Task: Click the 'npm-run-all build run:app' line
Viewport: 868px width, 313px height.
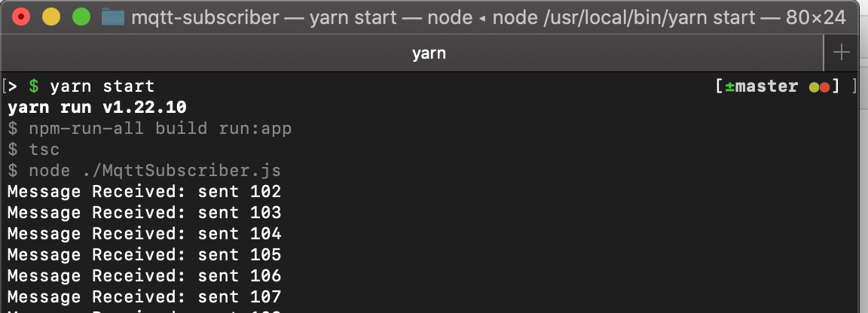Action: 149,129
